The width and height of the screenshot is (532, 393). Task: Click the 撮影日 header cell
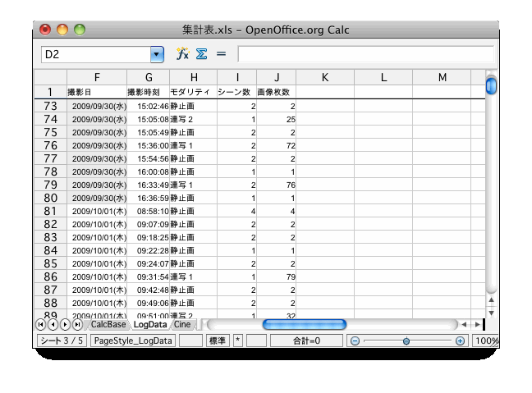[x=97, y=92]
